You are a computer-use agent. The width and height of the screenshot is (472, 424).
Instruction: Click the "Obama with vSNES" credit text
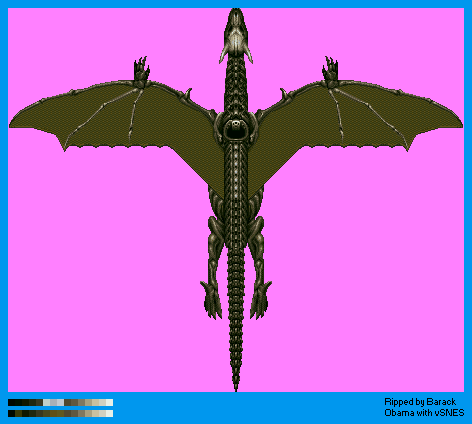pyautogui.click(x=424, y=413)
